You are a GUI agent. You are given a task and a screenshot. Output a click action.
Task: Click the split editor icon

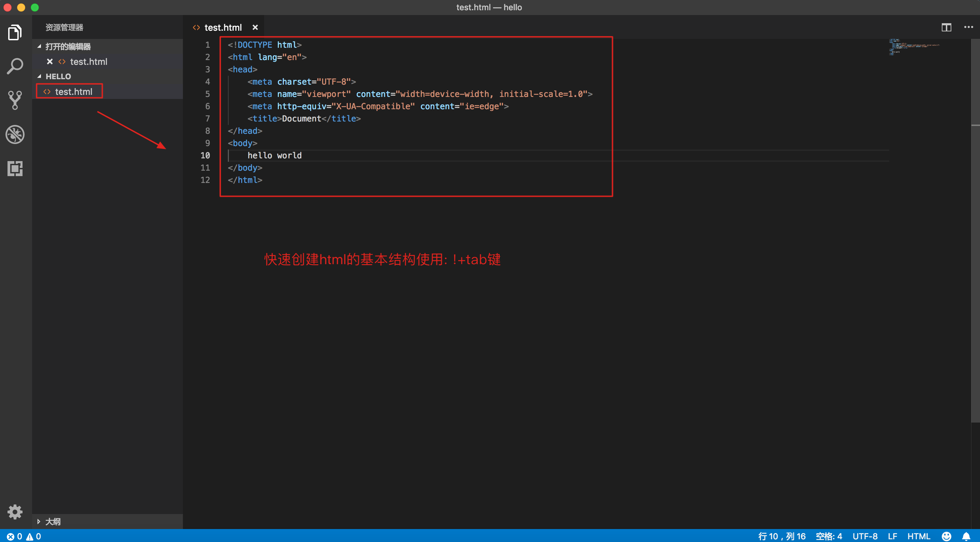pyautogui.click(x=946, y=27)
